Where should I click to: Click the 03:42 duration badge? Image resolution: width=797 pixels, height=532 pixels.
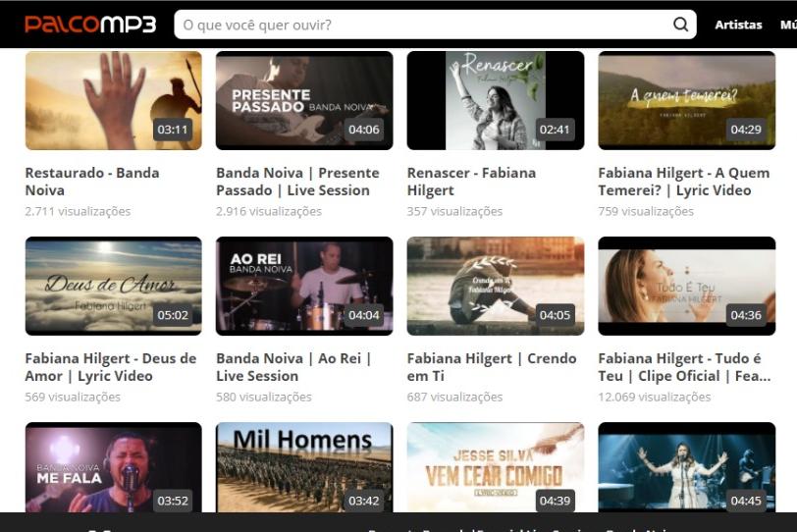(x=363, y=501)
